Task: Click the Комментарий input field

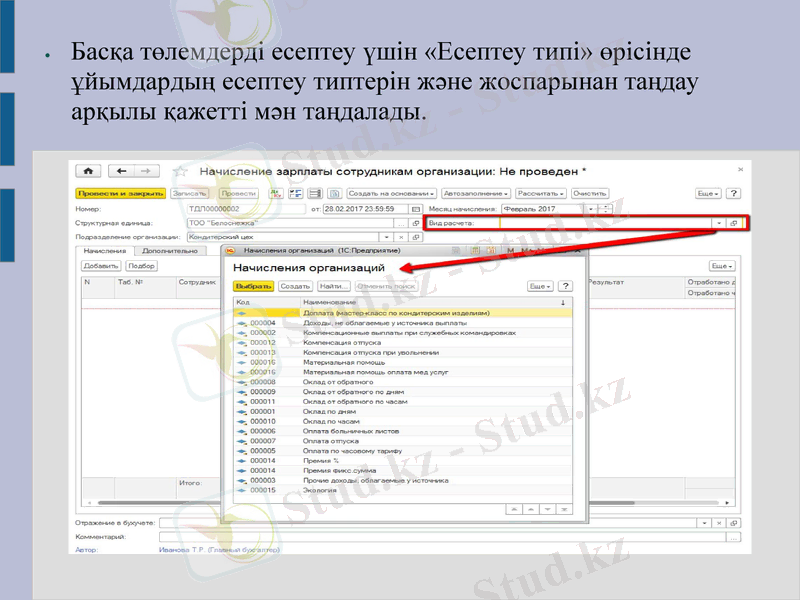Action: [x=440, y=537]
